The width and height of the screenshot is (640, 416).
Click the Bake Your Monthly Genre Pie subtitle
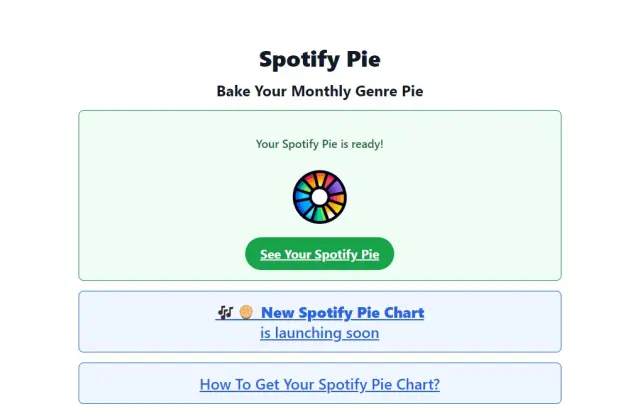[319, 91]
